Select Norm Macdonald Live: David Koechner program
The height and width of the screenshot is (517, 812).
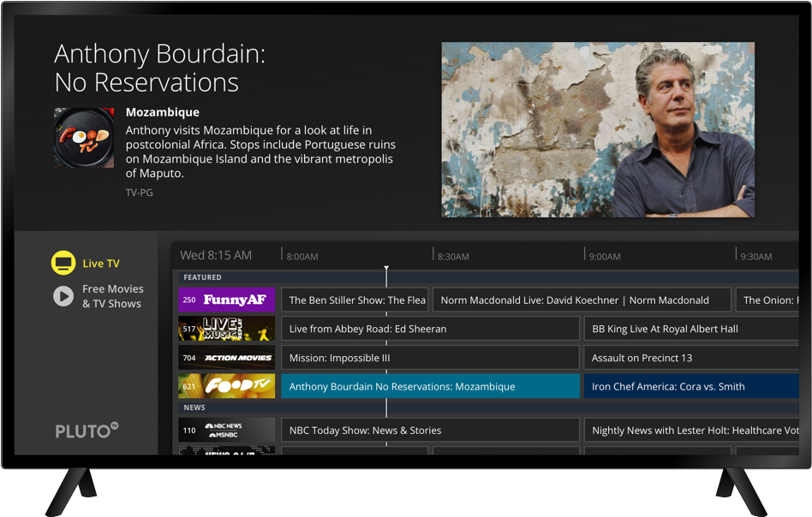(x=582, y=300)
